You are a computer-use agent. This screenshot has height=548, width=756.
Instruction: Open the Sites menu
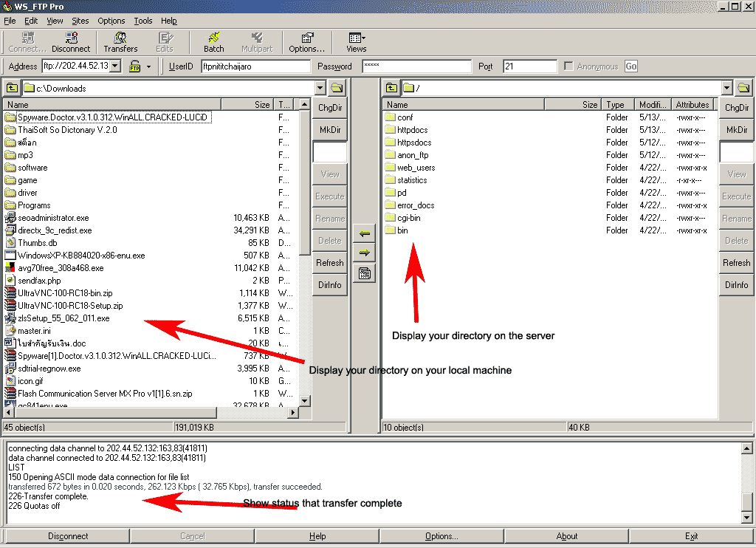80,21
